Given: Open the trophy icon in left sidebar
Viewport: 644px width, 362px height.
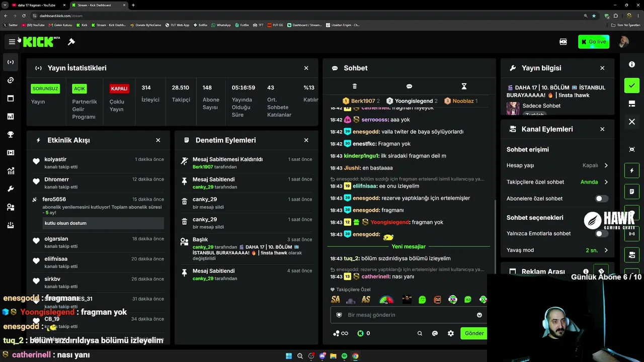Looking at the screenshot, I should tap(11, 135).
